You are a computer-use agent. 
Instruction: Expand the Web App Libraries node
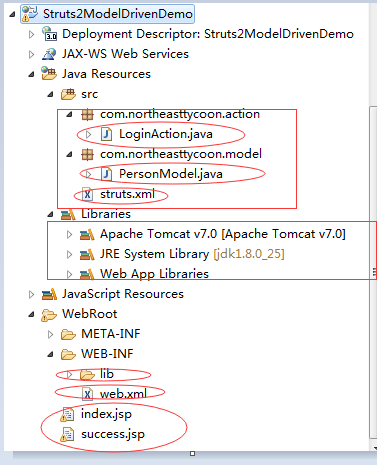69,274
